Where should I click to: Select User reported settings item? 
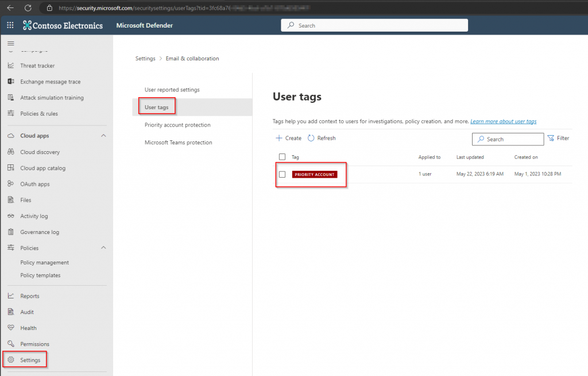(x=172, y=90)
